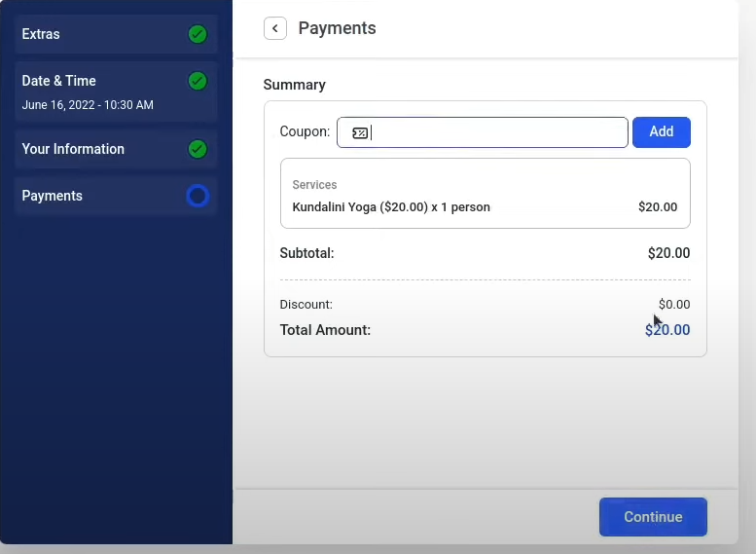Focus the Coupon code input field
This screenshot has height=554, width=756.
(x=496, y=132)
